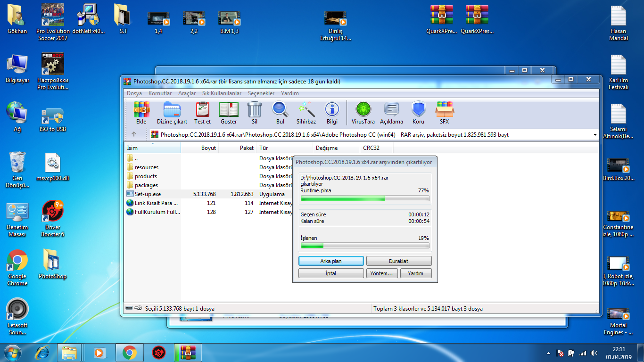The width and height of the screenshot is (644, 362).
Task: Open the Mortal Engines video file
Action: pos(618,321)
